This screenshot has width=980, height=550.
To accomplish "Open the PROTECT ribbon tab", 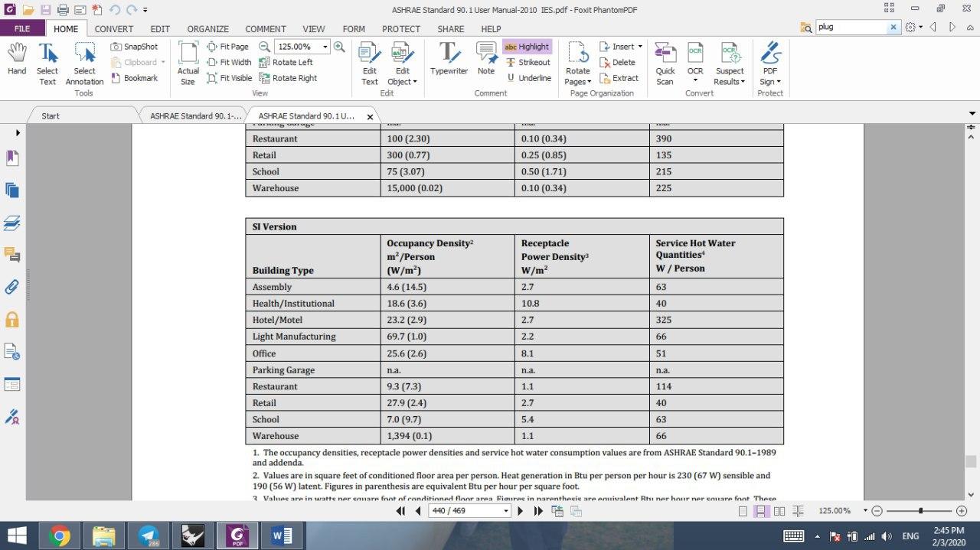I will 401,29.
